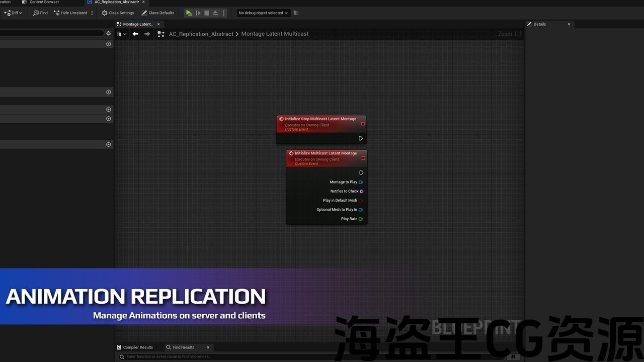Image resolution: width=644 pixels, height=362 pixels.
Task: Click delegate pin on Initialize Stop Multicast node
Action: coord(363,124)
